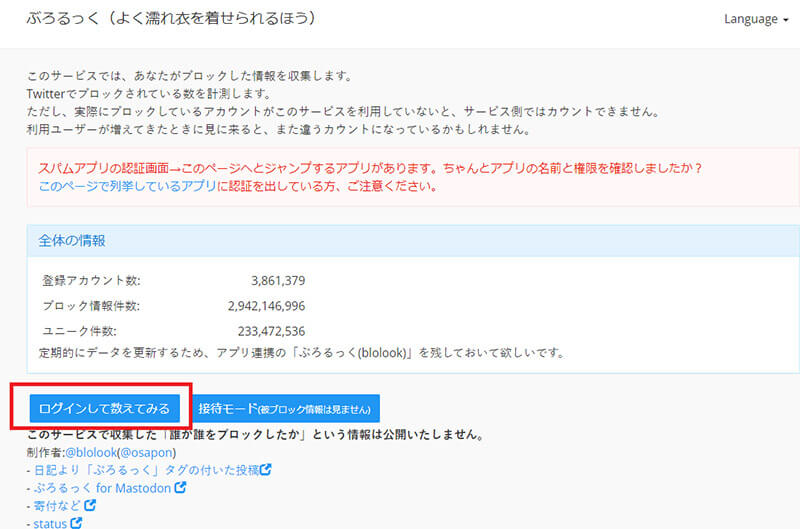800x529 pixels.
Task: Click the 登録アカウント数 label
Action: tap(91, 281)
